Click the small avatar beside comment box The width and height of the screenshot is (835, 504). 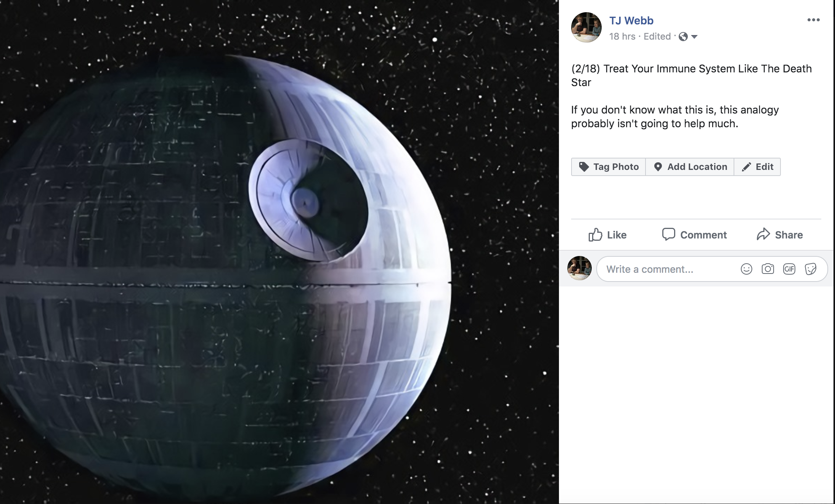[579, 268]
